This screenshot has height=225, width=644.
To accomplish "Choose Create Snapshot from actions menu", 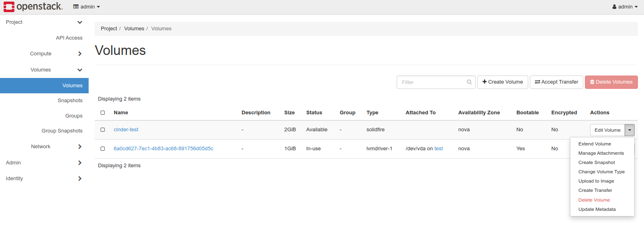I will 597,162.
